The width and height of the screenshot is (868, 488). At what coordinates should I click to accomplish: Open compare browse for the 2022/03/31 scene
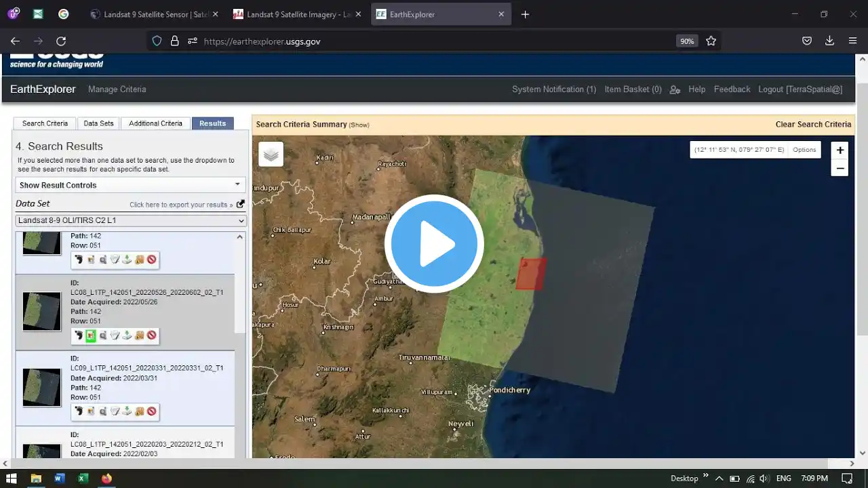coord(103,411)
